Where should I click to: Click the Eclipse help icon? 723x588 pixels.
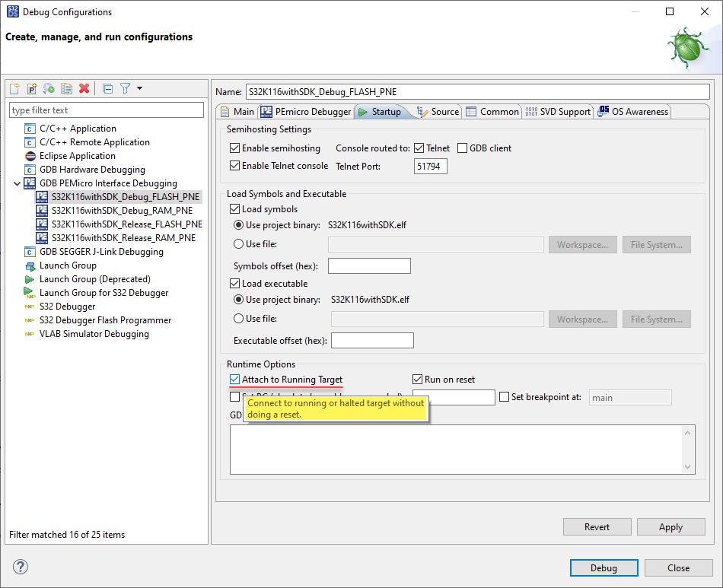click(19, 567)
